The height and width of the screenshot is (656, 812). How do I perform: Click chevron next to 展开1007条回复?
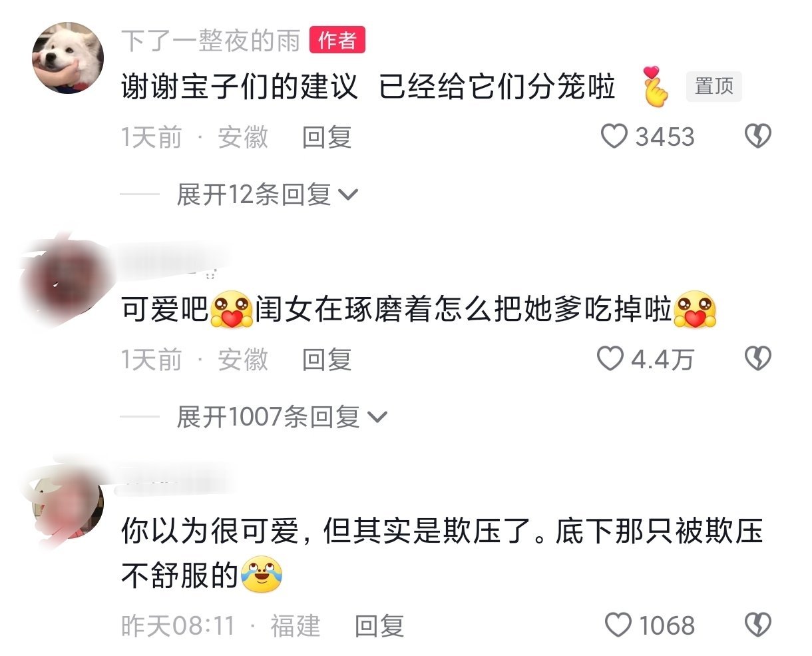pos(377,418)
